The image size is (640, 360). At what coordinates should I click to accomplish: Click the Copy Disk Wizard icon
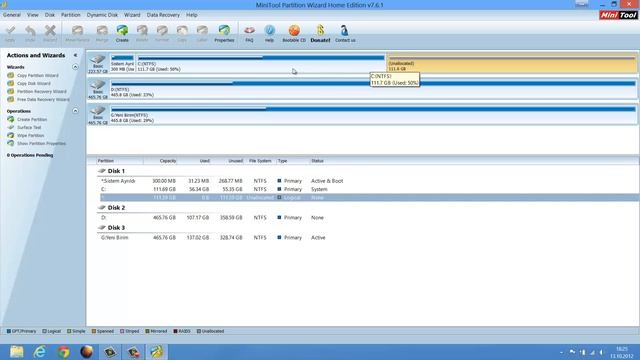coord(11,83)
